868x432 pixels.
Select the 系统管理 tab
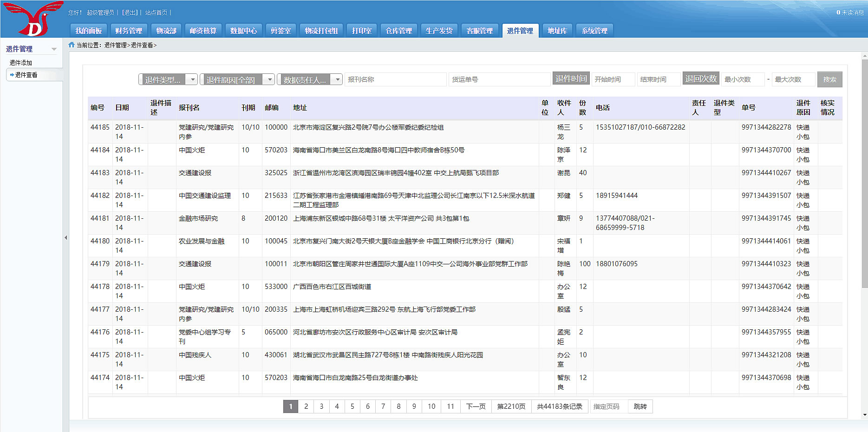[594, 31]
